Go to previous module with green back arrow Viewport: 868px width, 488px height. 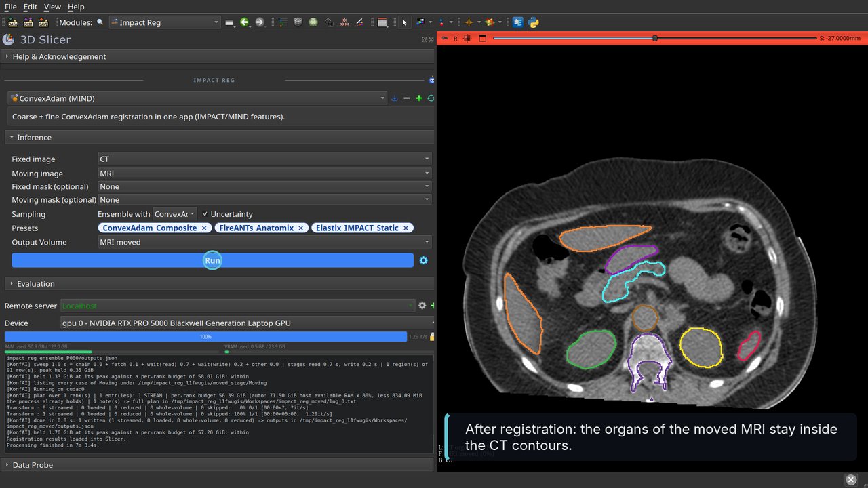pyautogui.click(x=245, y=22)
